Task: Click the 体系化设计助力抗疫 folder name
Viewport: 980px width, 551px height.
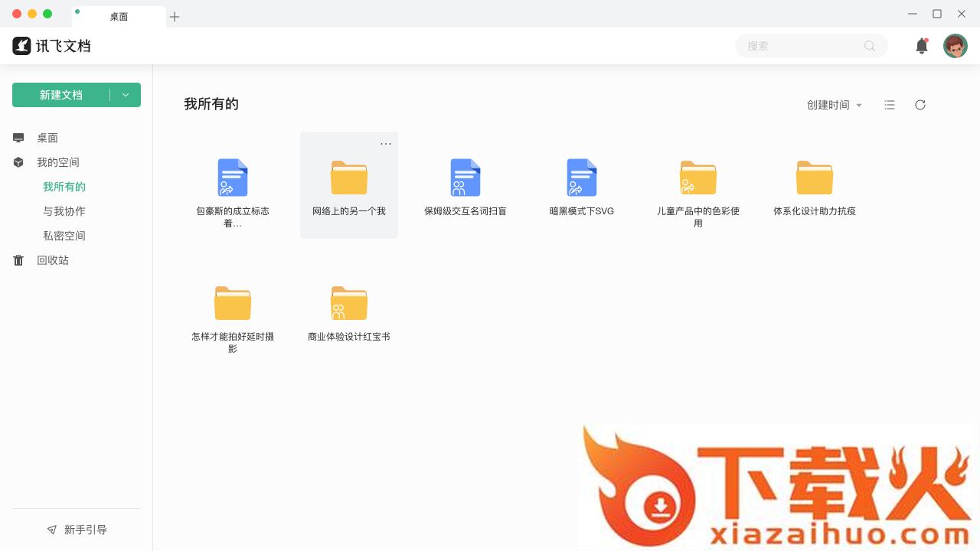Action: point(815,211)
